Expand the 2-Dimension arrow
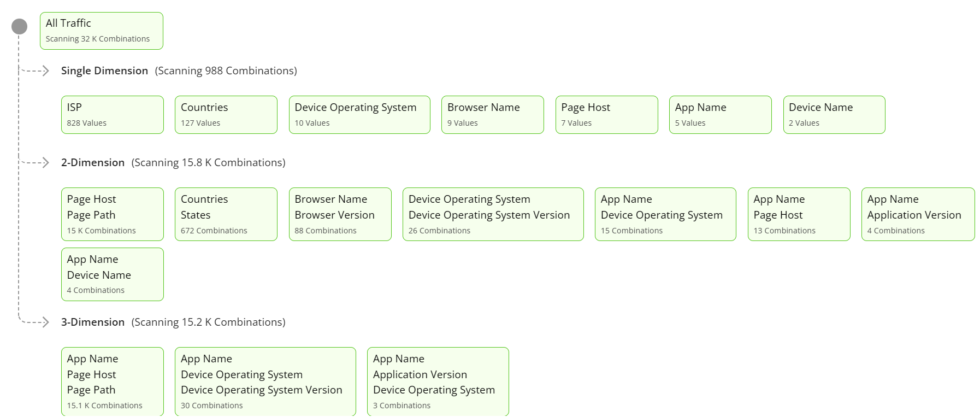This screenshot has width=980, height=417. (45, 163)
